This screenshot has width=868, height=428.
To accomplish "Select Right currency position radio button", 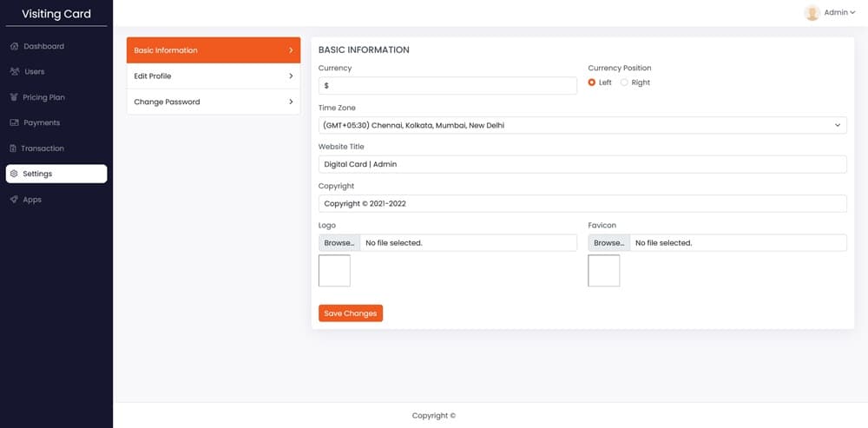I will click(x=624, y=82).
